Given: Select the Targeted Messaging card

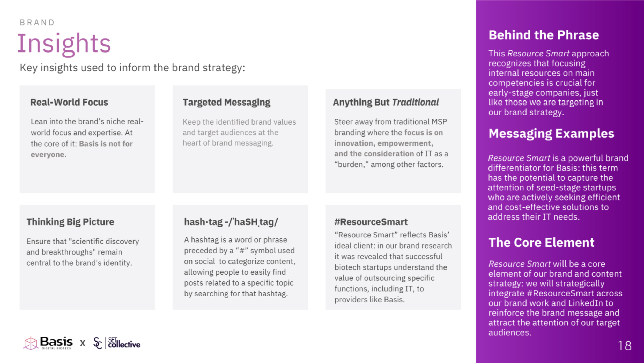Looking at the screenshot, I should 240,139.
